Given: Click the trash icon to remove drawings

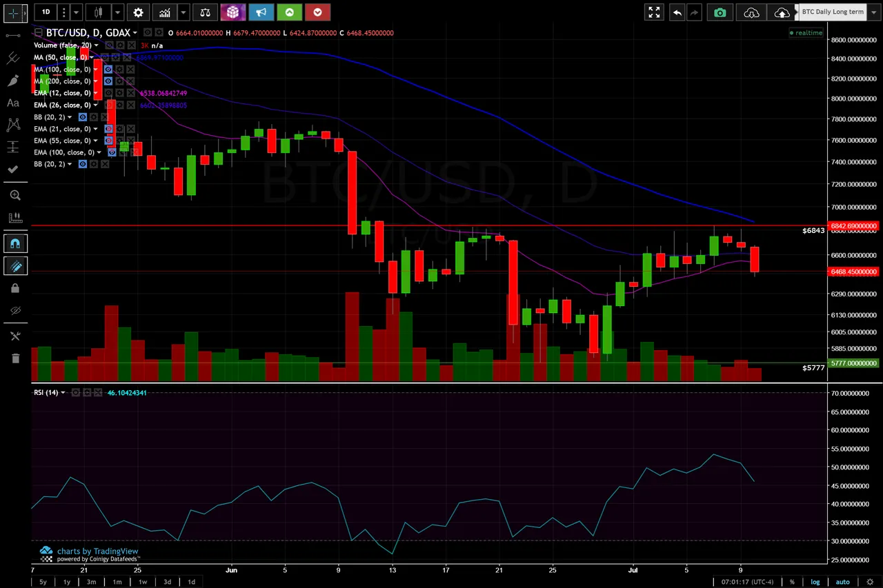Looking at the screenshot, I should (x=14, y=358).
